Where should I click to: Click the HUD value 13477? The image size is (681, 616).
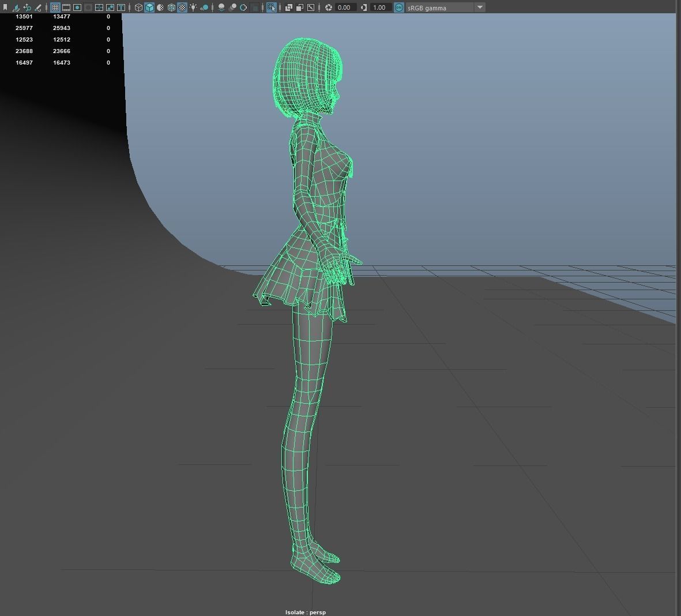tap(61, 17)
